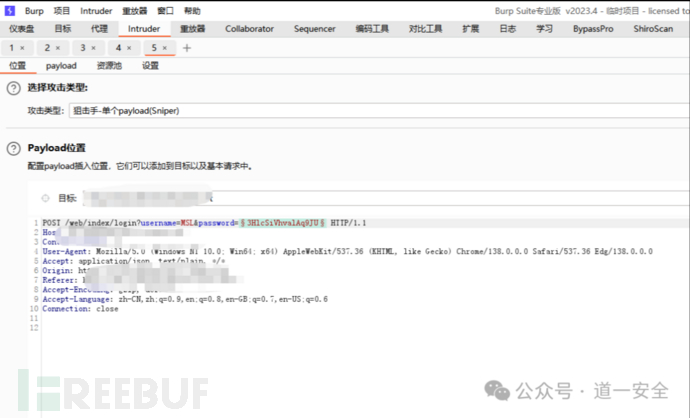Switch to the 编码工具 tab
690x418 pixels.
[x=372, y=29]
